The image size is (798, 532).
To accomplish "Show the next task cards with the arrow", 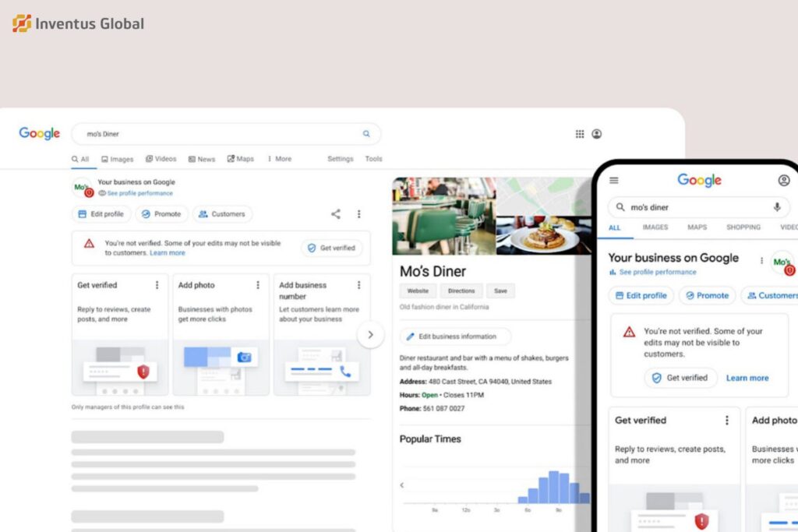I will 370,335.
